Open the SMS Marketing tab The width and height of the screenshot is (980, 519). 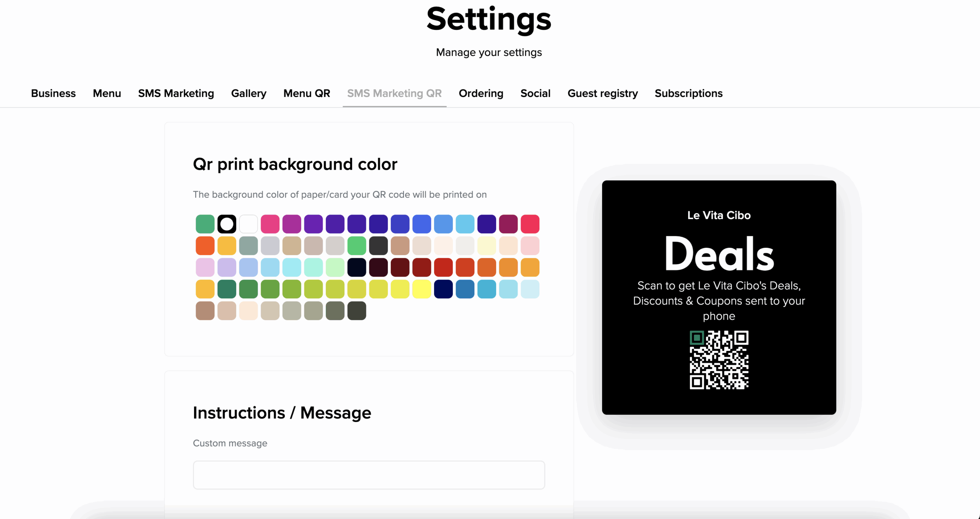coord(176,93)
